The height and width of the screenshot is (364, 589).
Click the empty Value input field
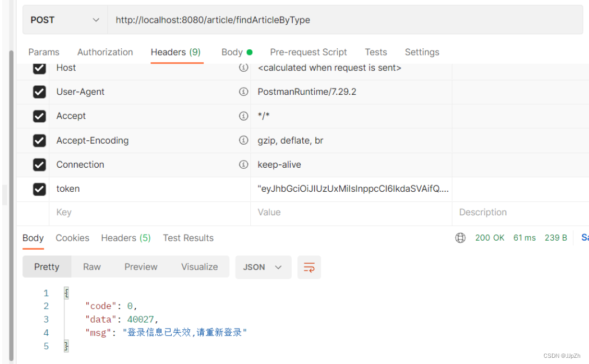pyautogui.click(x=351, y=213)
